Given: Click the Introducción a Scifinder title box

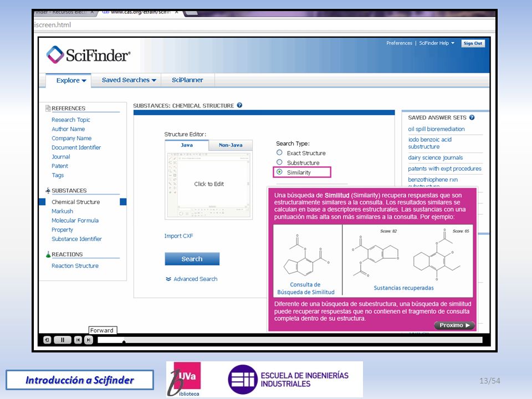Looking at the screenshot, I should click(x=80, y=380).
